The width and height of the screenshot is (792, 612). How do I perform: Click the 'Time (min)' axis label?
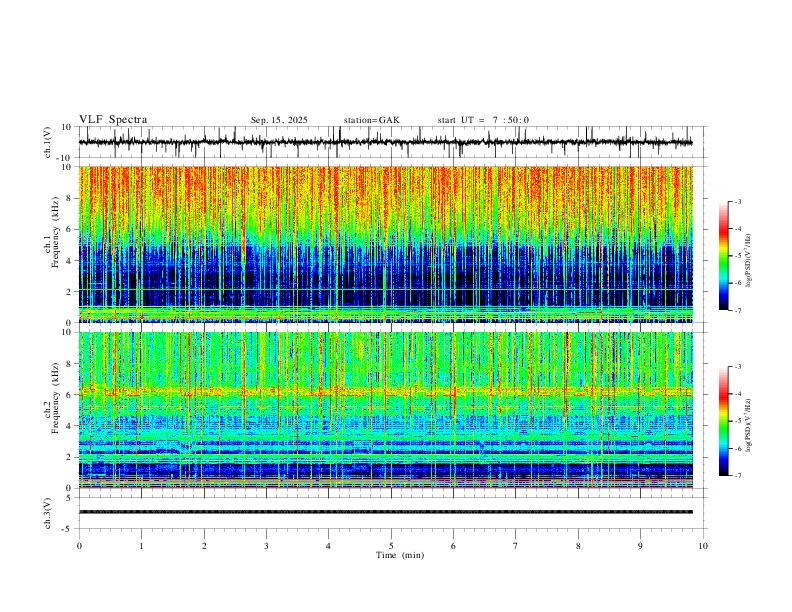(400, 555)
